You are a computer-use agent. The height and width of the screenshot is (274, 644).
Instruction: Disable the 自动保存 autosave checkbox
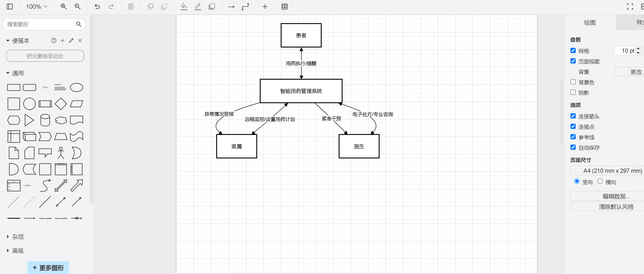tap(573, 147)
